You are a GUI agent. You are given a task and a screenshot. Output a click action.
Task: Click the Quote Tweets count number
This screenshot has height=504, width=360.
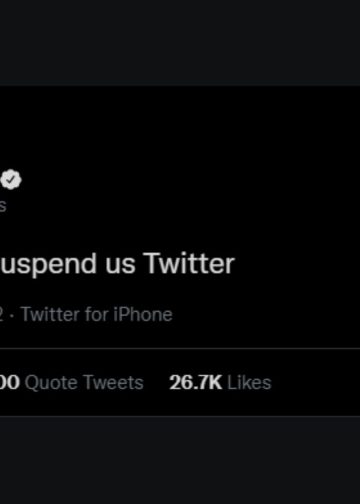point(10,382)
